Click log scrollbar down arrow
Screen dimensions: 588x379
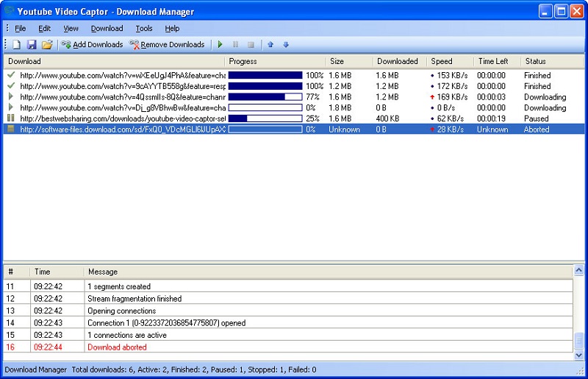pos(578,355)
